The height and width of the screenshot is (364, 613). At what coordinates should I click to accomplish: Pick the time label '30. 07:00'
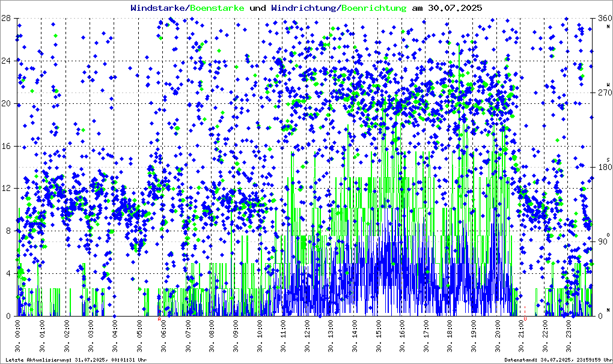click(187, 336)
